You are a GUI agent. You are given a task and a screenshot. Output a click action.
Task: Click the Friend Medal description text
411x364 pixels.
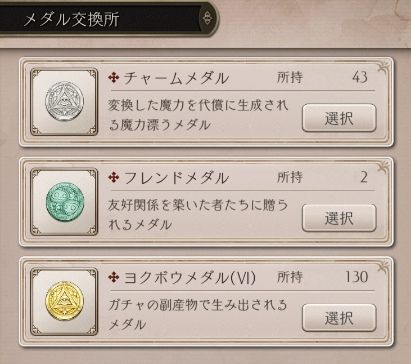198,215
